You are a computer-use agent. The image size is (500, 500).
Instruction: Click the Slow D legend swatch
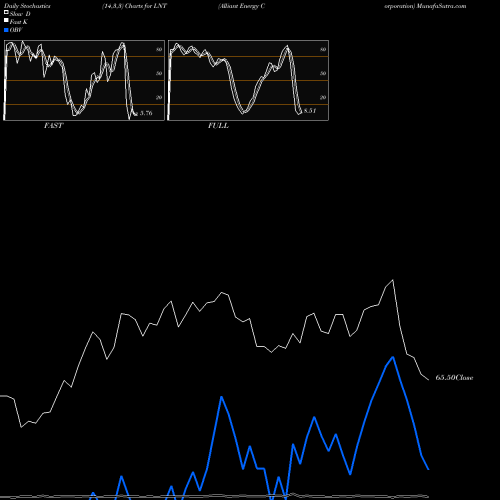coord(6,13)
